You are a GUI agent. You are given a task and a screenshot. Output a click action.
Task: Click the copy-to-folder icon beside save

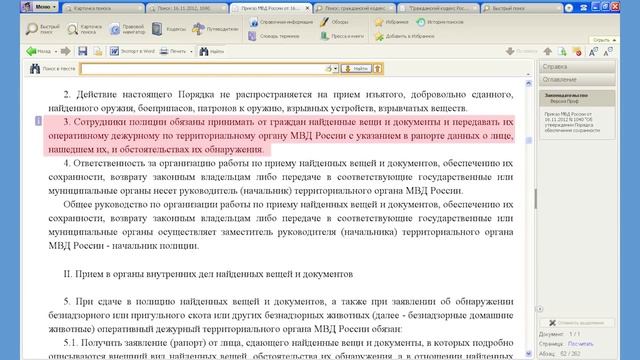[98, 51]
